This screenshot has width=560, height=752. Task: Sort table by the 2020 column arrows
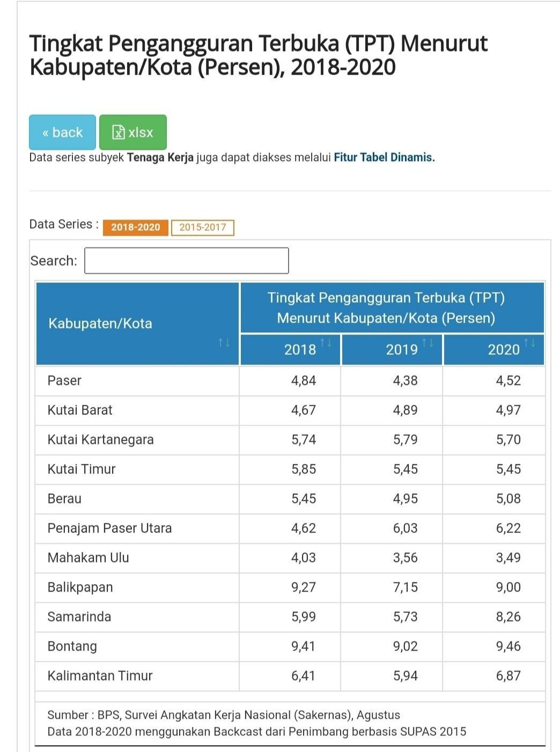pos(529,342)
